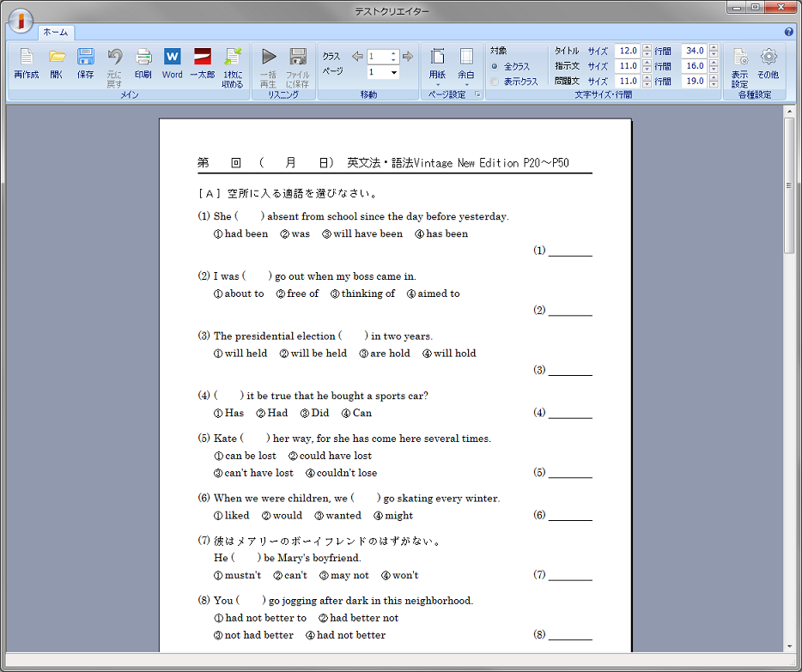Open the ページ number dropdown
802x672 pixels.
(x=394, y=73)
